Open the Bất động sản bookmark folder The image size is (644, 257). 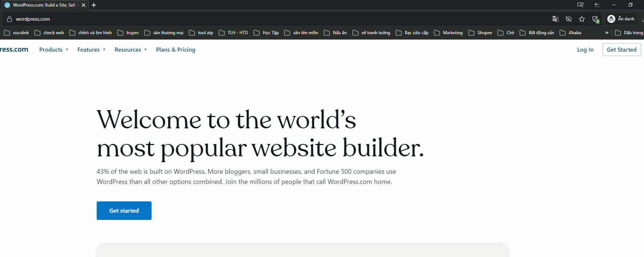pos(537,33)
